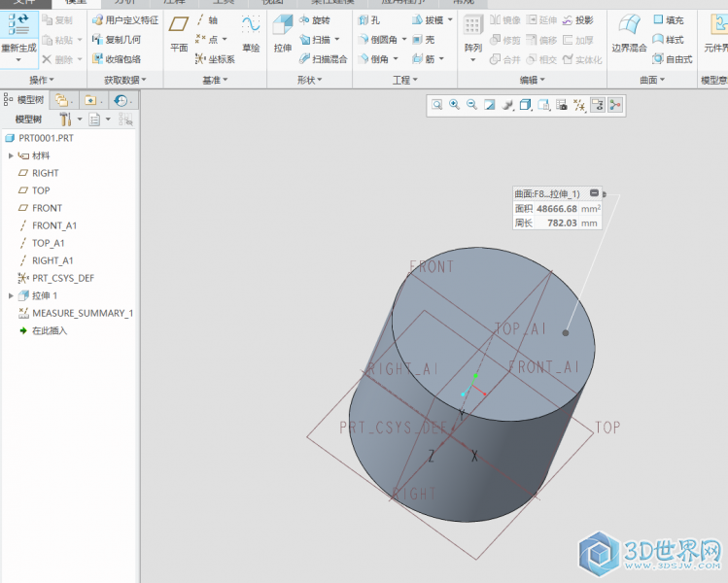Click the 壳 (Shell) tool

coord(424,40)
